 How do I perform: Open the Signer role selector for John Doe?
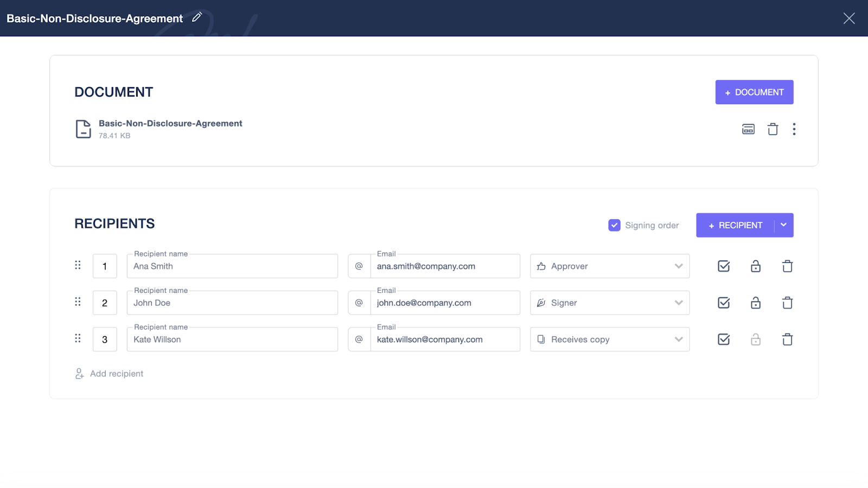[609, 303]
